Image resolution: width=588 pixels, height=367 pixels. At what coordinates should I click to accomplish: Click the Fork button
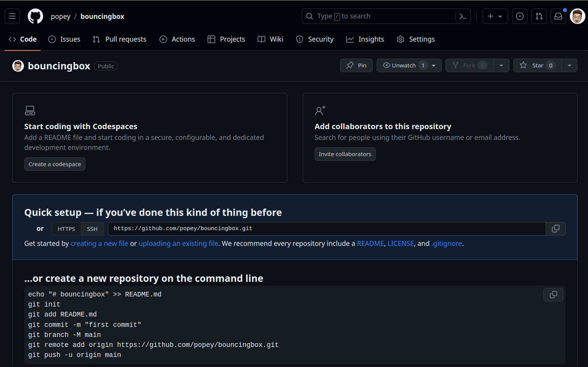tap(469, 66)
